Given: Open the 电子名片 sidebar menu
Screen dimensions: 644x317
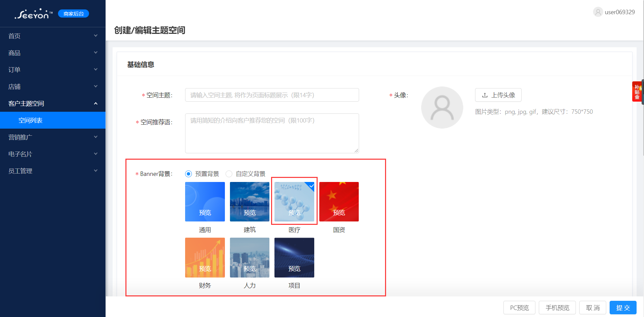Looking at the screenshot, I should tap(53, 154).
